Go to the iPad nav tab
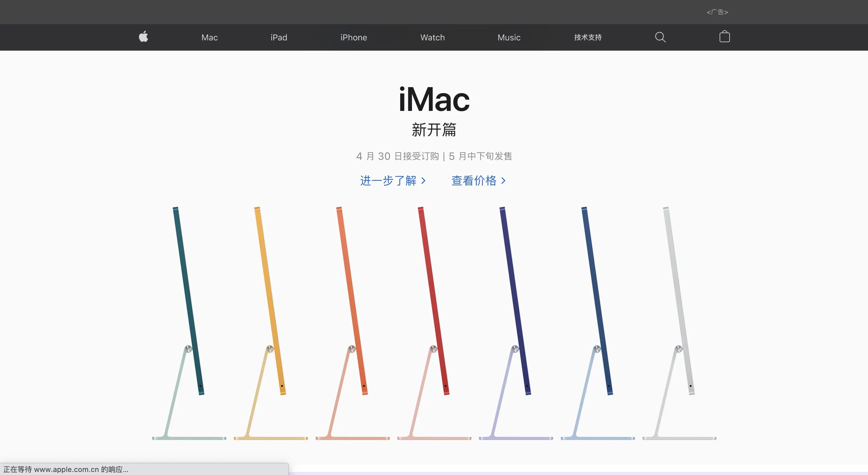Screen dimensions: 868x475 [279, 37]
